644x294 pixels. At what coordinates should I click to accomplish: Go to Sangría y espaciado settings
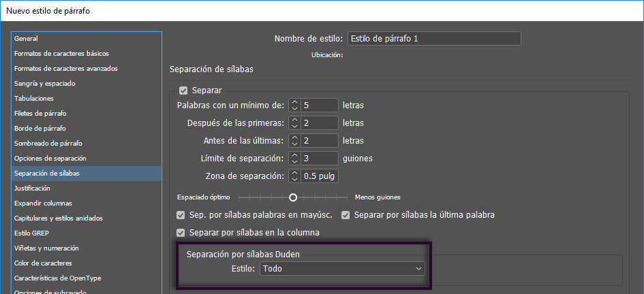(x=45, y=84)
